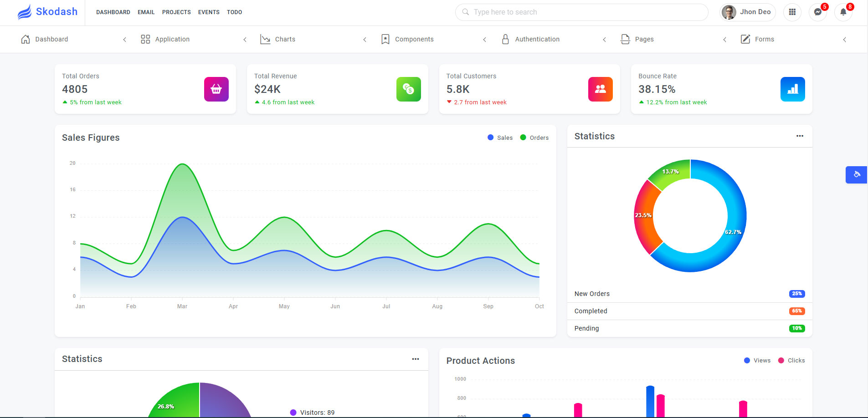
Task: Open the theme customizer paint bucket
Action: [x=857, y=175]
